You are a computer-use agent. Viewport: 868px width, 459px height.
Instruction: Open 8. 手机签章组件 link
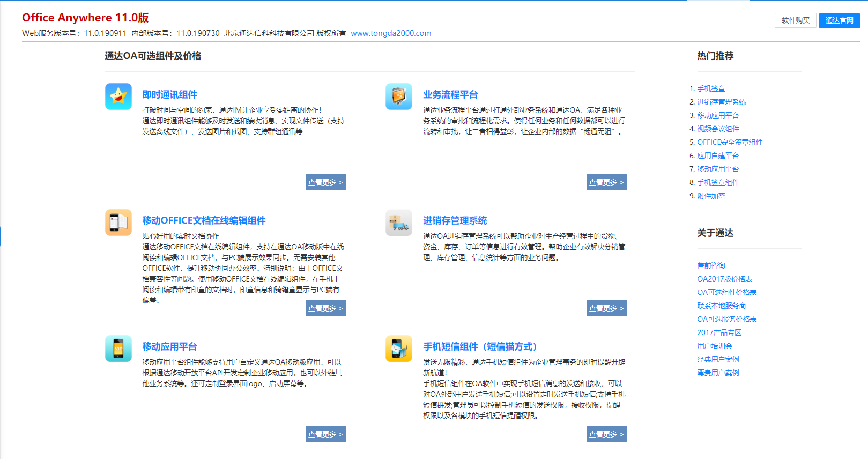click(x=718, y=182)
